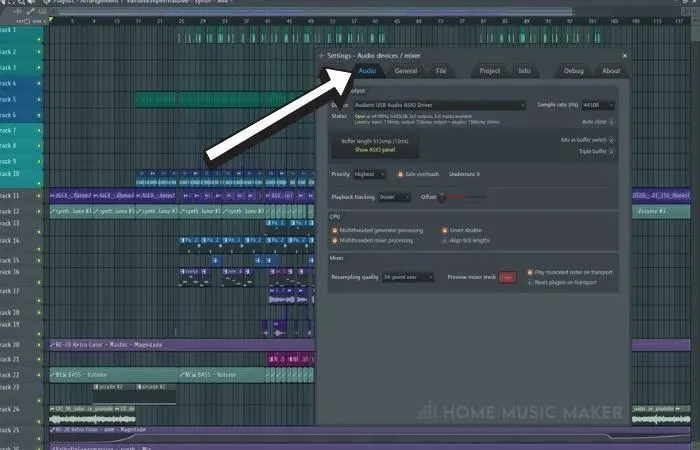
Task: Mute Track 4 with its green dot
Action: point(39,83)
